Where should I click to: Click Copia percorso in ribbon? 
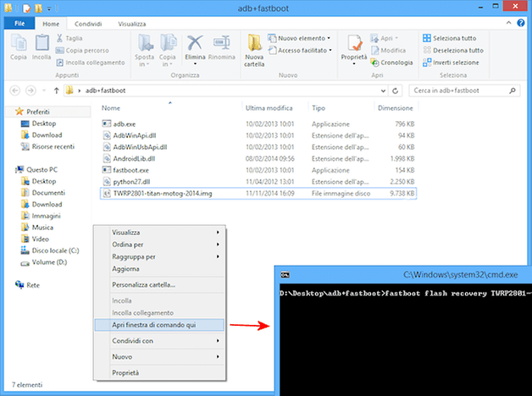point(82,51)
